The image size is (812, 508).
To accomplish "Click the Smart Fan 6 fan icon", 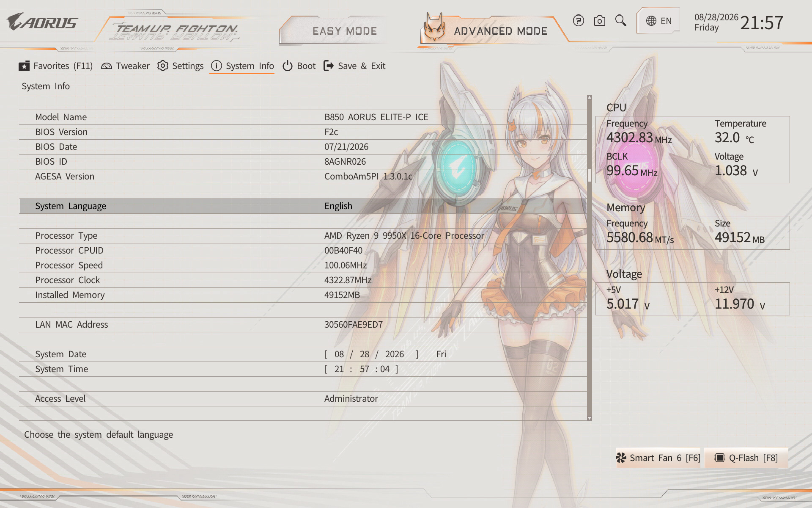I will tap(621, 458).
